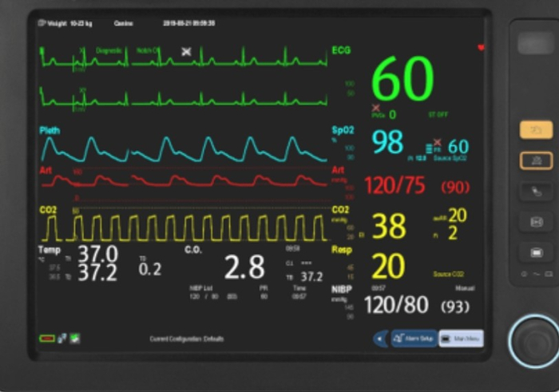
Task: Select the green ECG parameter label
Action: 341,50
